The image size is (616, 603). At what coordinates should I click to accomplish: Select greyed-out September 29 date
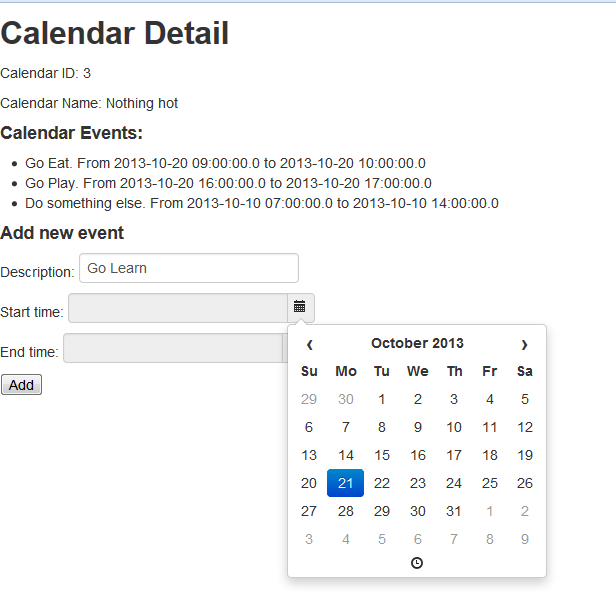(309, 399)
